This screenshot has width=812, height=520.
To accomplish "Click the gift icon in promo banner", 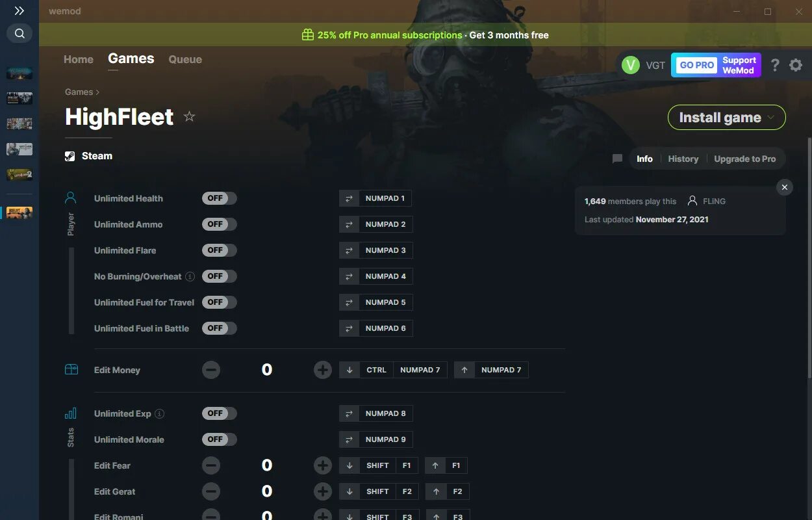I will coord(308,34).
